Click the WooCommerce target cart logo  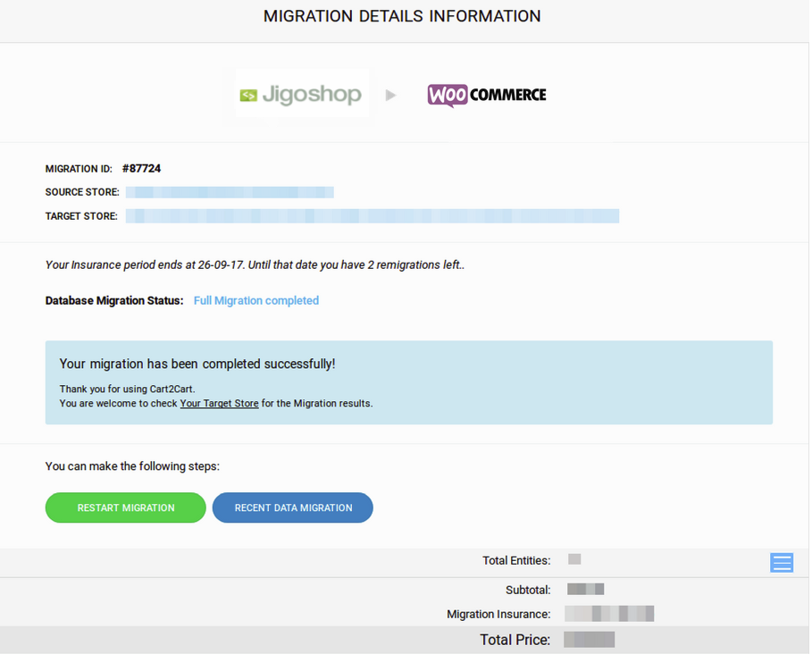(x=487, y=96)
